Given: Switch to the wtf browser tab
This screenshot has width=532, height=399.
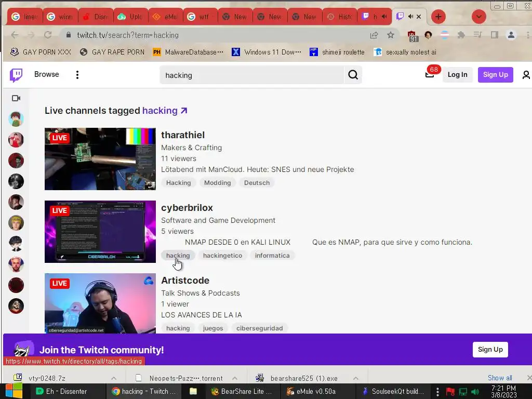Looking at the screenshot, I should pos(200,17).
